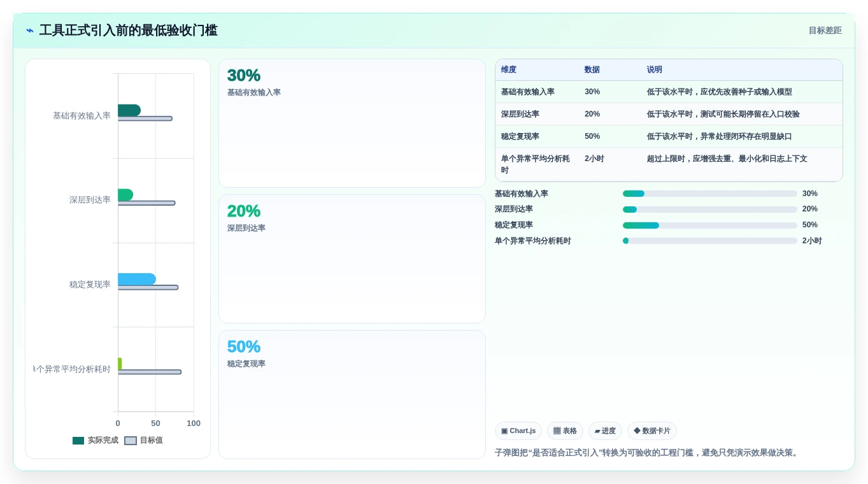Click the 基础有效输入率 progress bar
This screenshot has width=868, height=484.
click(x=710, y=194)
